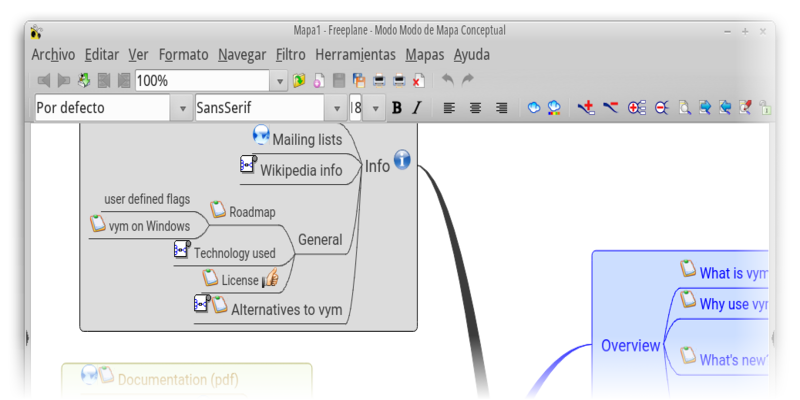800x400 pixels.
Task: Open the Navegar menu
Action: [x=242, y=55]
